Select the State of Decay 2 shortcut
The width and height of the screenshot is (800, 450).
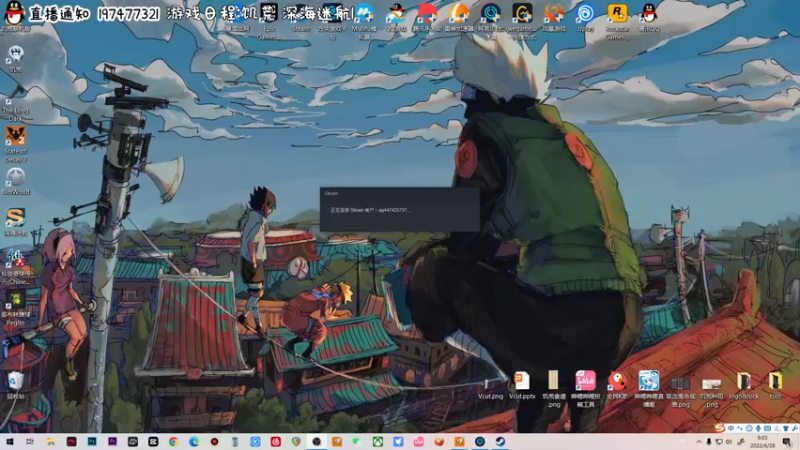15,144
